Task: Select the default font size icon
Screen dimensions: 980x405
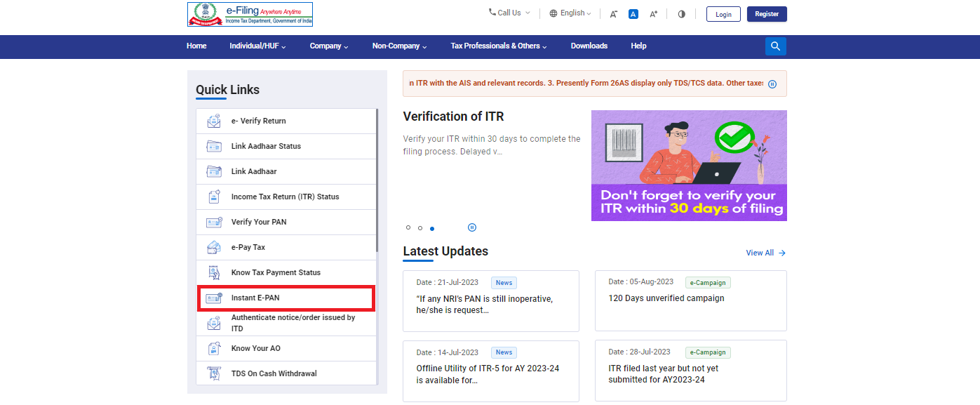Action: (633, 14)
